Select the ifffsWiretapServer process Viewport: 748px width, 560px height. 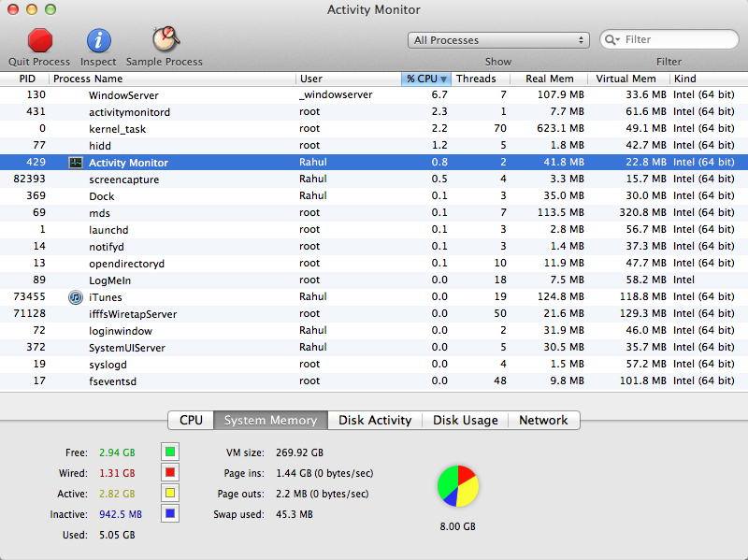[x=374, y=314]
